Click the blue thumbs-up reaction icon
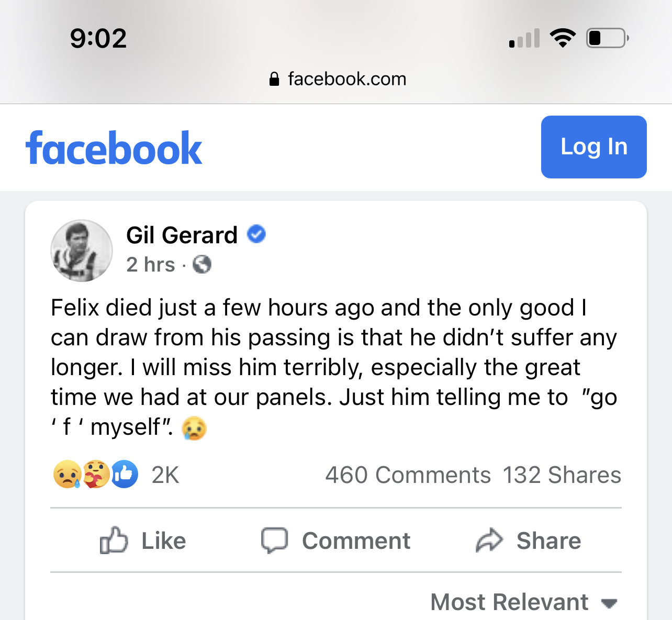 [124, 475]
